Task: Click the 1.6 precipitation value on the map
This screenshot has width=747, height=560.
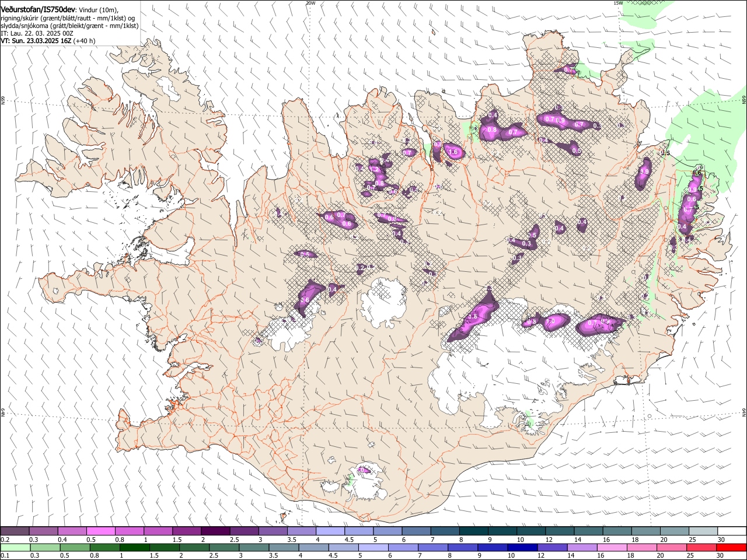Action: tap(453, 152)
